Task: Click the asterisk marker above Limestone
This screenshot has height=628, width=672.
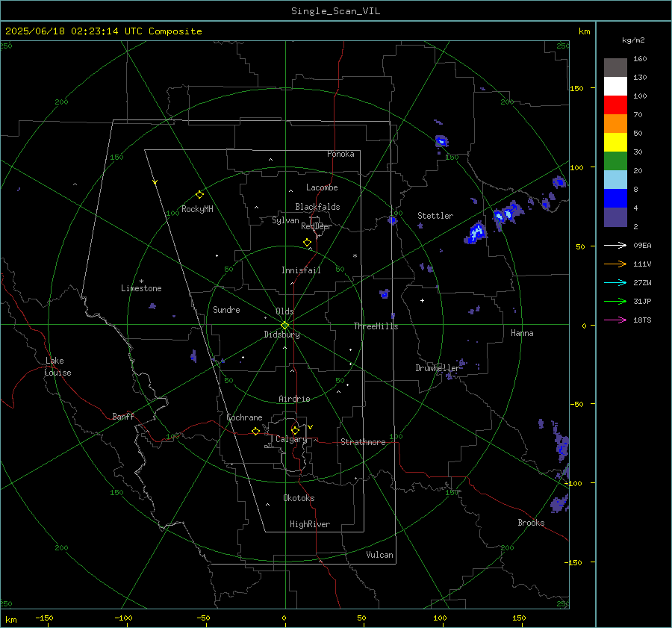Action: pos(141,282)
